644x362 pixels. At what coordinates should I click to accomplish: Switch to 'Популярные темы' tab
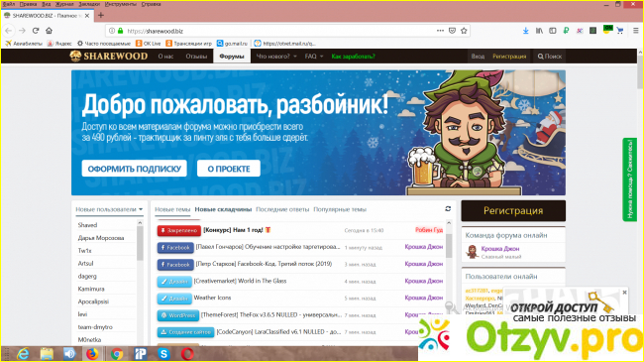click(x=340, y=209)
